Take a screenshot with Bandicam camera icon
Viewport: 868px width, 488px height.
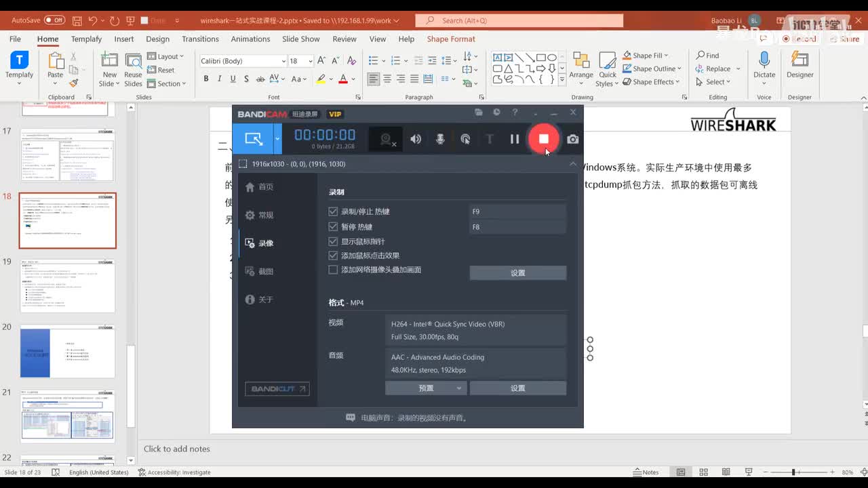(x=573, y=139)
